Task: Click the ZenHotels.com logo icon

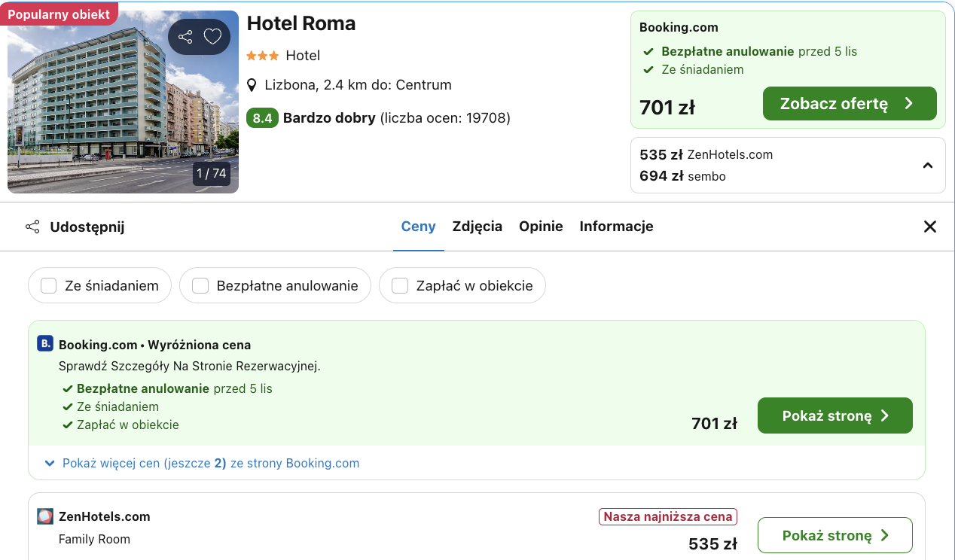Action: tap(44, 516)
